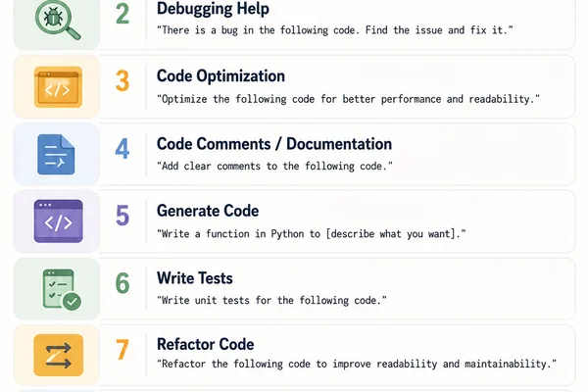The image size is (588, 392).
Task: Select the purple code window icon
Action: 58,220
